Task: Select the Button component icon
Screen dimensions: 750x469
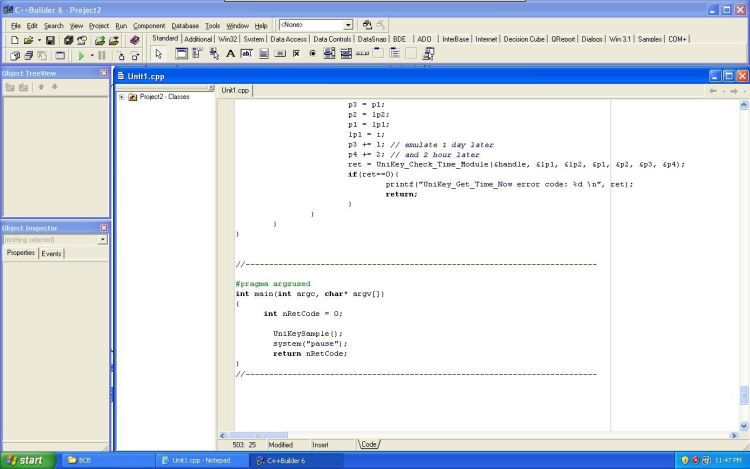Action: click(x=280, y=54)
